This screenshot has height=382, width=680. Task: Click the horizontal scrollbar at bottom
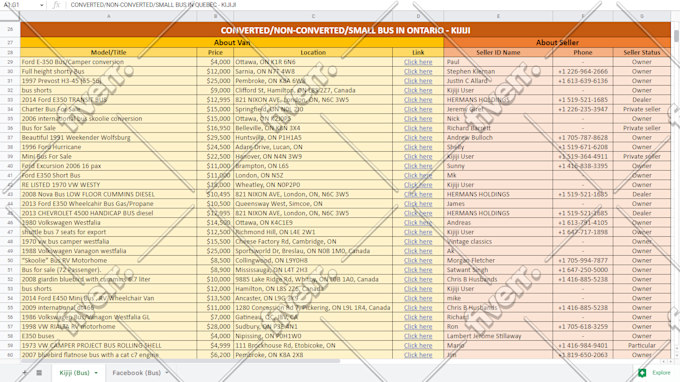tap(180, 361)
